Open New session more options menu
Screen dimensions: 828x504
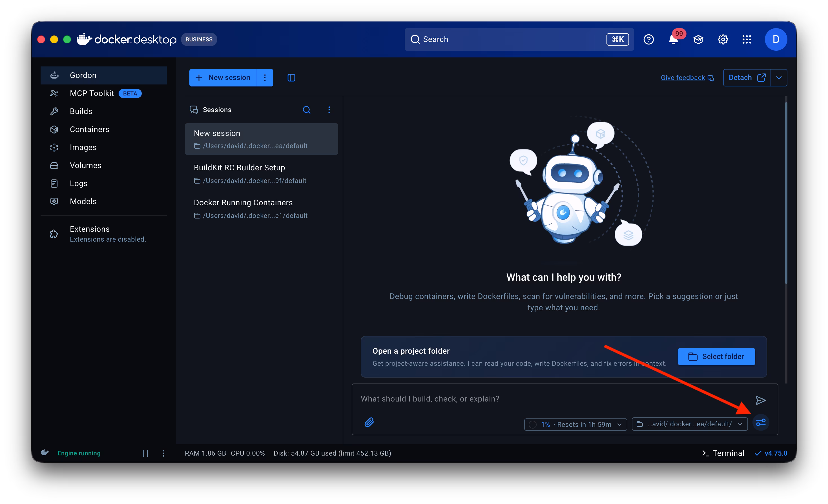[265, 77]
